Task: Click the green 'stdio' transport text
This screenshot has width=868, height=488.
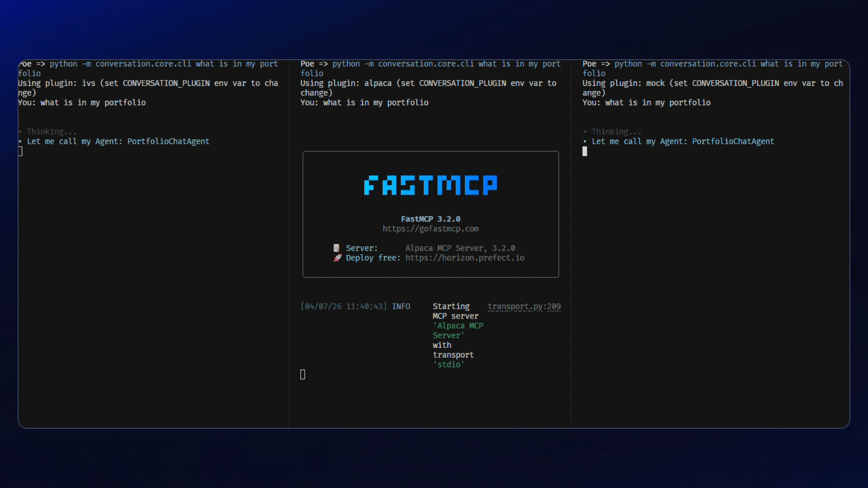Action: (448, 365)
